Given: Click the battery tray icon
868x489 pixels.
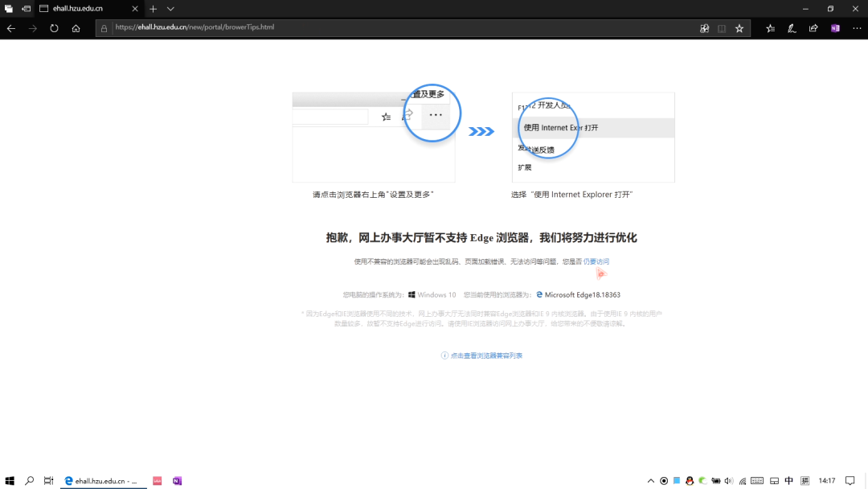Looking at the screenshot, I should [716, 481].
